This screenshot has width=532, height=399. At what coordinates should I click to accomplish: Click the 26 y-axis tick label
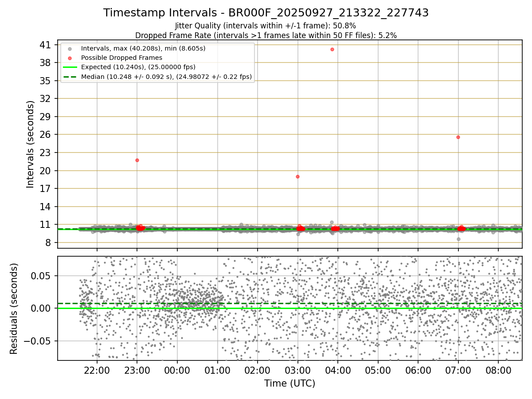(x=46, y=135)
